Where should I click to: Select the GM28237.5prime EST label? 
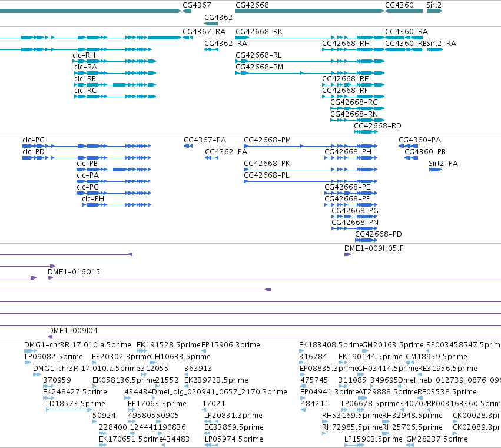tap(437, 439)
